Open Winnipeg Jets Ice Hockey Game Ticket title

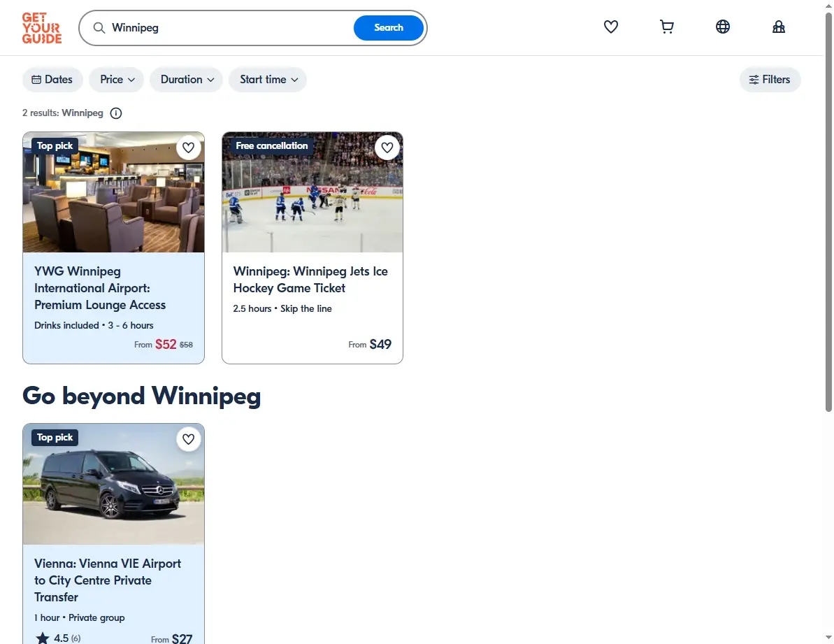[310, 280]
